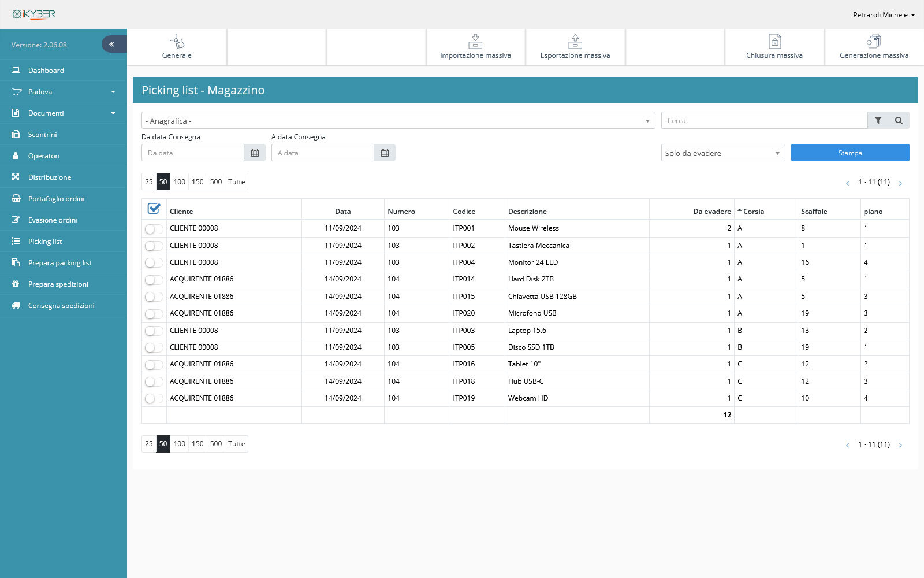924x578 pixels.
Task: Click the Consegna spedizioni truck icon
Action: click(x=16, y=305)
